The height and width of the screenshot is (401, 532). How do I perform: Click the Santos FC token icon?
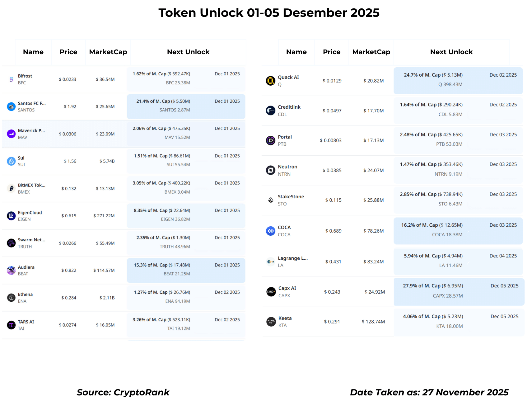[11, 107]
